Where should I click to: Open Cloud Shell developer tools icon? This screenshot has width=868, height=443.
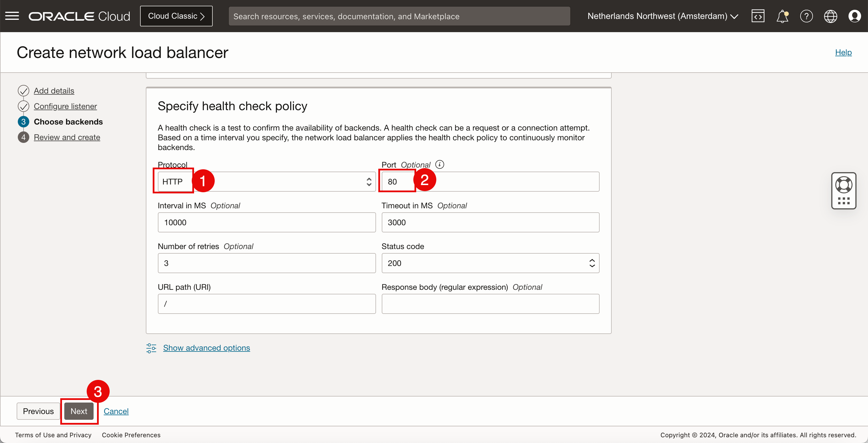(x=757, y=16)
